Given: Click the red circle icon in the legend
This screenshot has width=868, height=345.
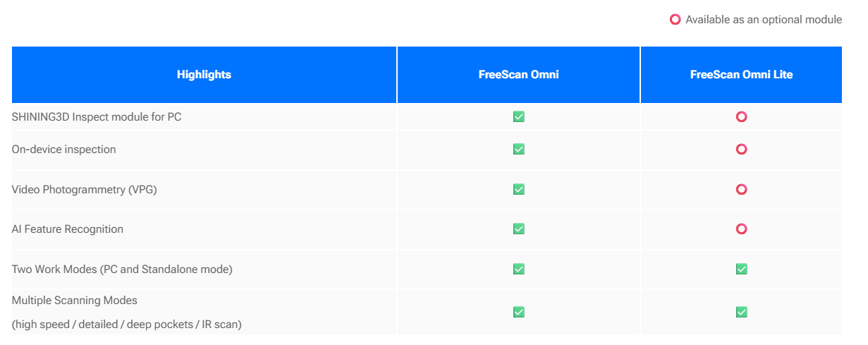Looking at the screenshot, I should [675, 20].
